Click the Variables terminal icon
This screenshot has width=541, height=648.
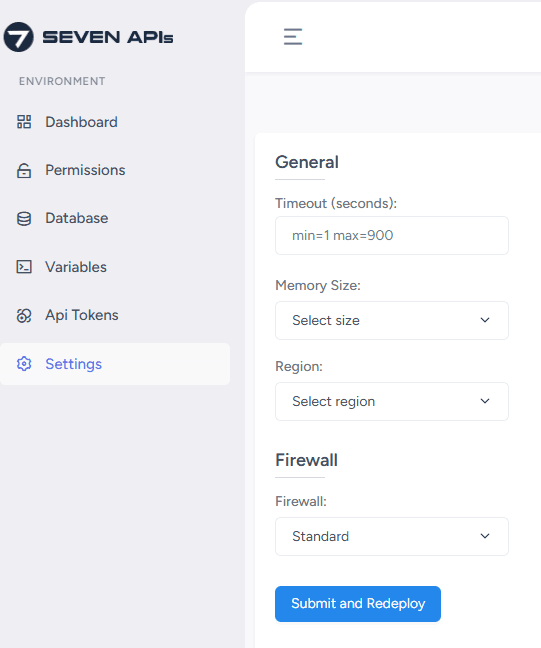point(24,267)
